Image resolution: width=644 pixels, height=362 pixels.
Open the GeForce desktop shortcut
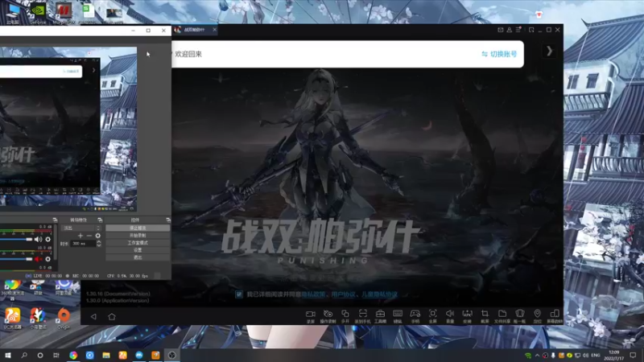pyautogui.click(x=38, y=14)
